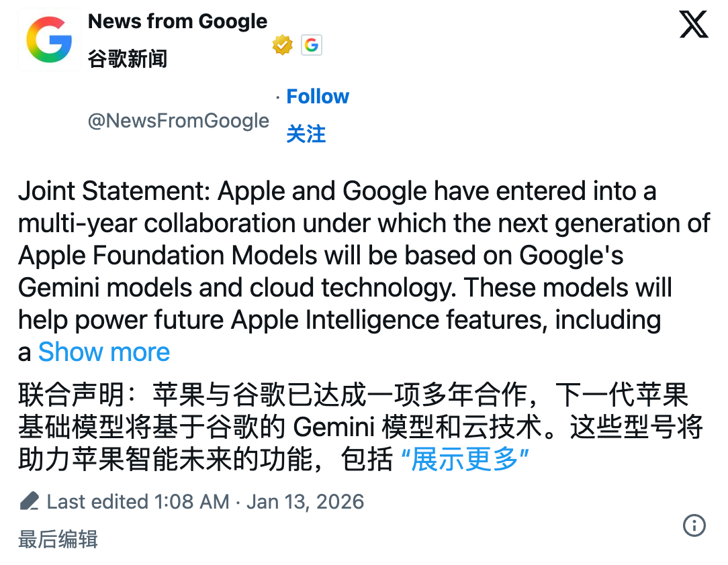Open the X logo link
The width and height of the screenshot is (728, 565).
[694, 25]
